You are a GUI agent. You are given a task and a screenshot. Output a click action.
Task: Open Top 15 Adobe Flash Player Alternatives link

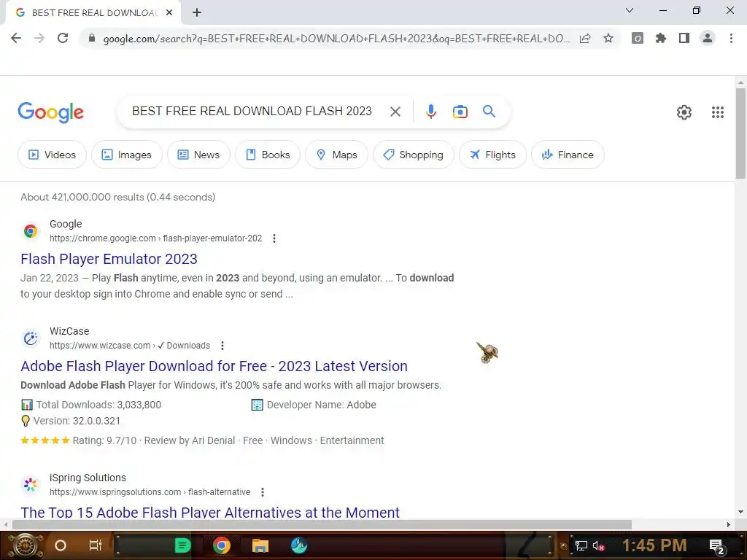[x=210, y=512]
